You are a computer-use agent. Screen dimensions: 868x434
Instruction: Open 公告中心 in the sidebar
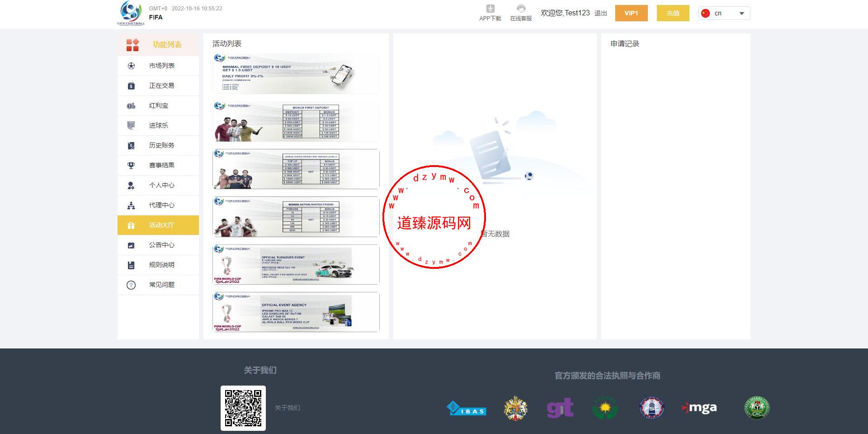[158, 245]
